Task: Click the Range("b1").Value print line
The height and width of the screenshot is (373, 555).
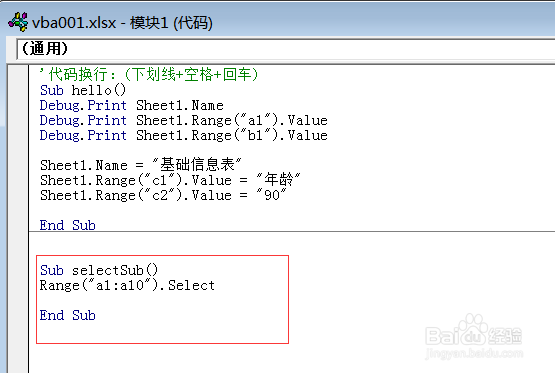Action: [x=183, y=136]
